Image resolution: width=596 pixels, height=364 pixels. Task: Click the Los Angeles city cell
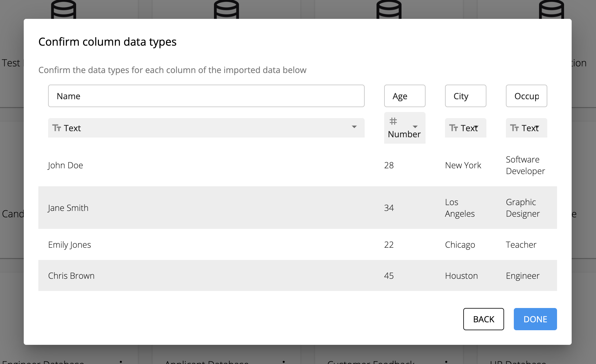tap(460, 208)
